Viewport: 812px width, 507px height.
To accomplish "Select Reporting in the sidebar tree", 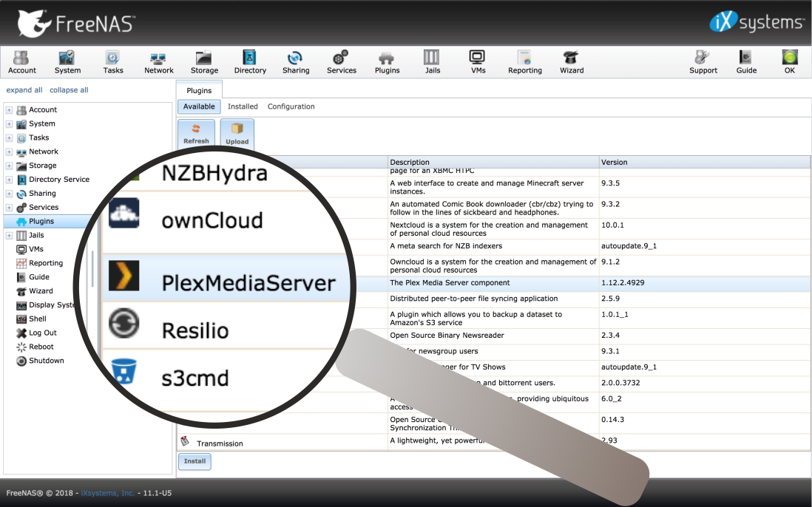I will coord(46,263).
